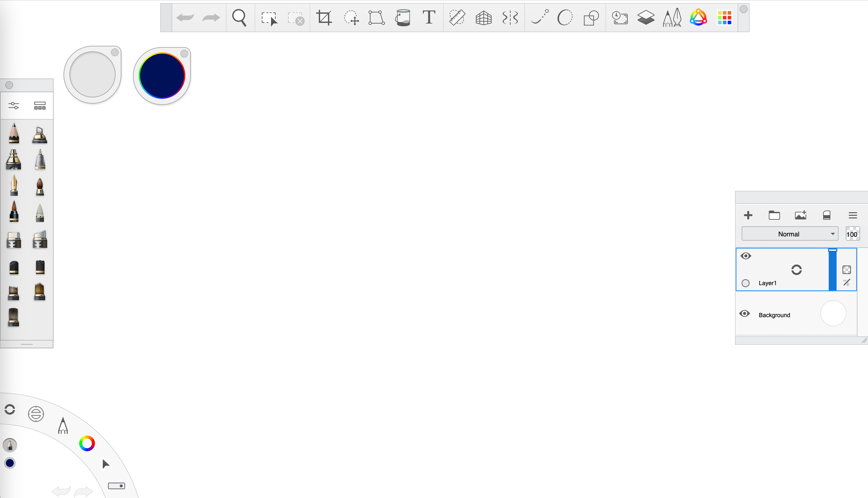Add a new layer with plus icon

[x=748, y=215]
